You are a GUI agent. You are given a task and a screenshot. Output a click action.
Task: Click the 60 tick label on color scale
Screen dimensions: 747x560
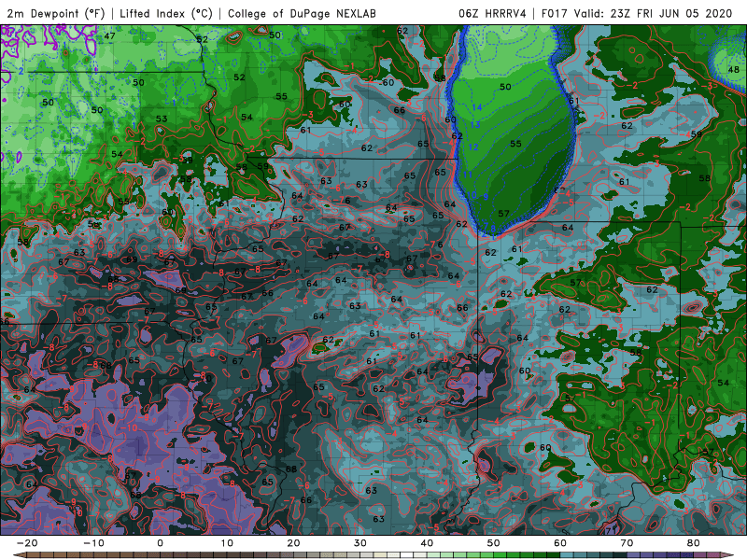(560, 543)
